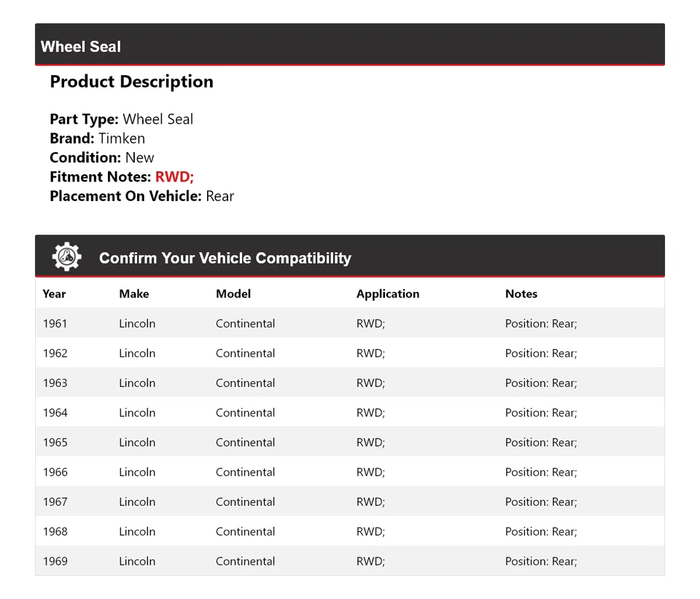The height and width of the screenshot is (599, 700).
Task: Click the red RWD; fitment note
Action: (174, 177)
